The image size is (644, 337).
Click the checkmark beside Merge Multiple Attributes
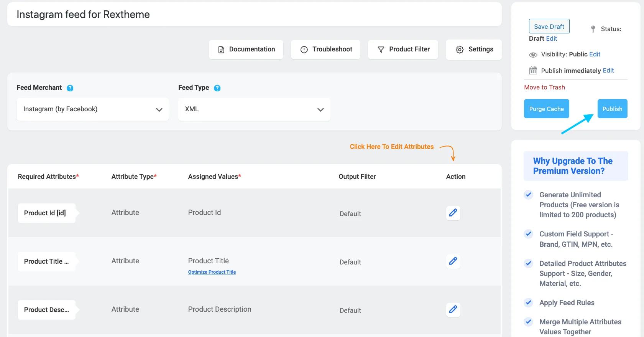[x=529, y=322]
